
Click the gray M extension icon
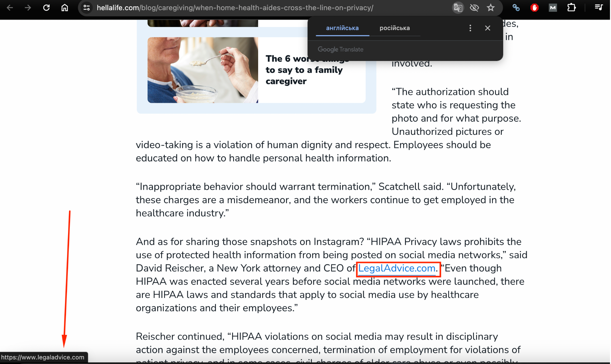(x=553, y=7)
